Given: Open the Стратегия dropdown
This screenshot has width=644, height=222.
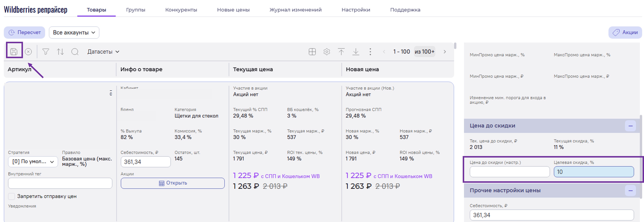Looking at the screenshot, I should coord(33,162).
